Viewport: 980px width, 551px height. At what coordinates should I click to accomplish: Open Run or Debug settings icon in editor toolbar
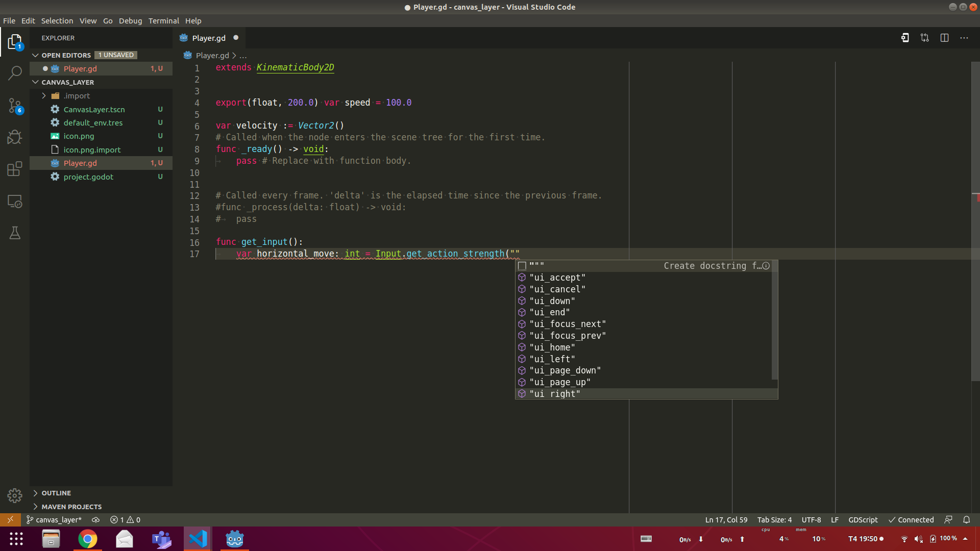pos(904,37)
